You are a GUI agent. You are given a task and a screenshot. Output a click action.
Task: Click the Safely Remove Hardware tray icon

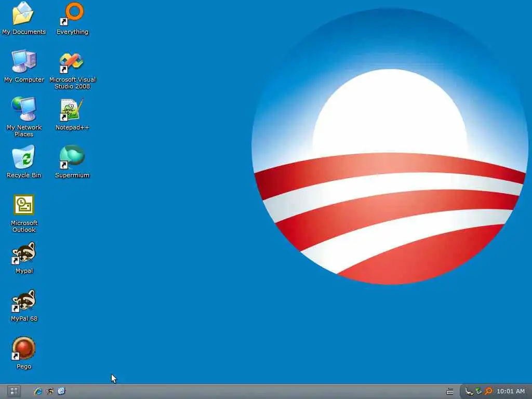pyautogui.click(x=469, y=392)
